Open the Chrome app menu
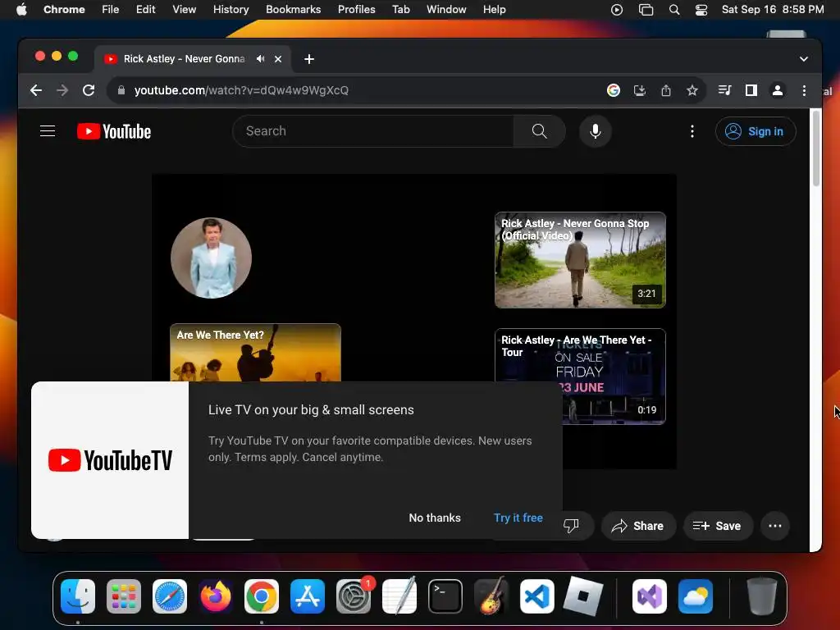The width and height of the screenshot is (840, 630). tap(64, 10)
